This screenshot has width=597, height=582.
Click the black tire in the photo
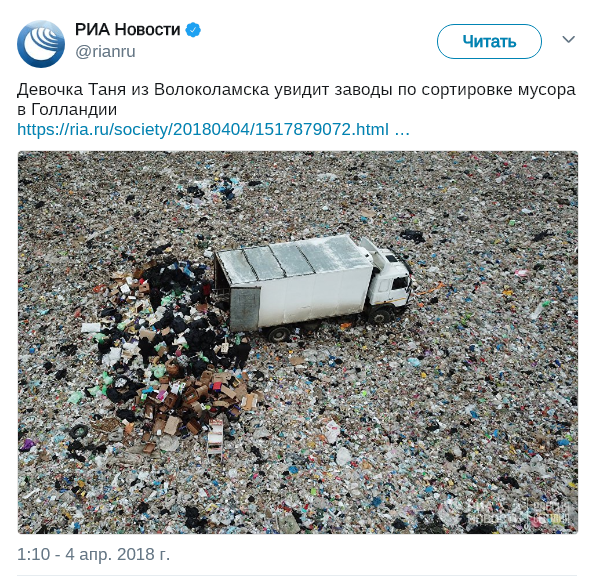[79, 432]
